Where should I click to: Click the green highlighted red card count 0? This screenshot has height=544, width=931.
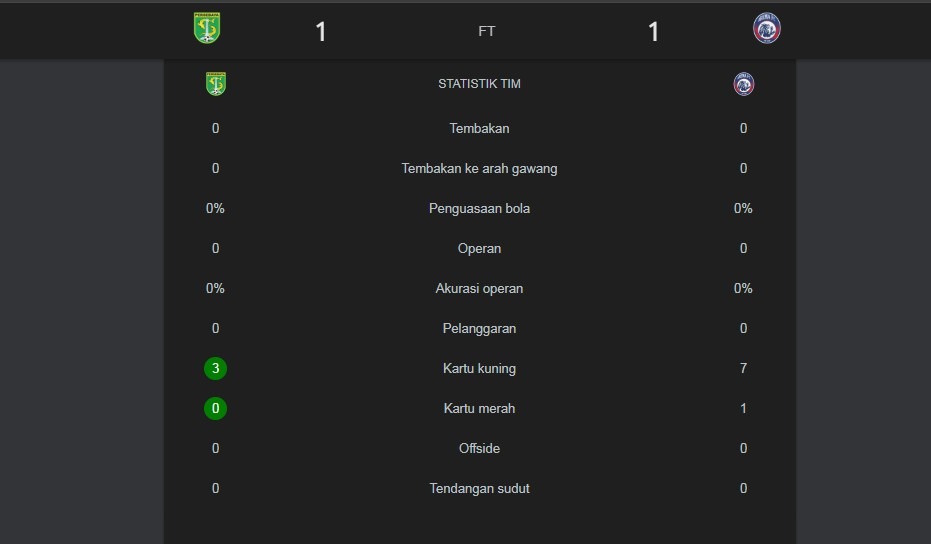(215, 408)
